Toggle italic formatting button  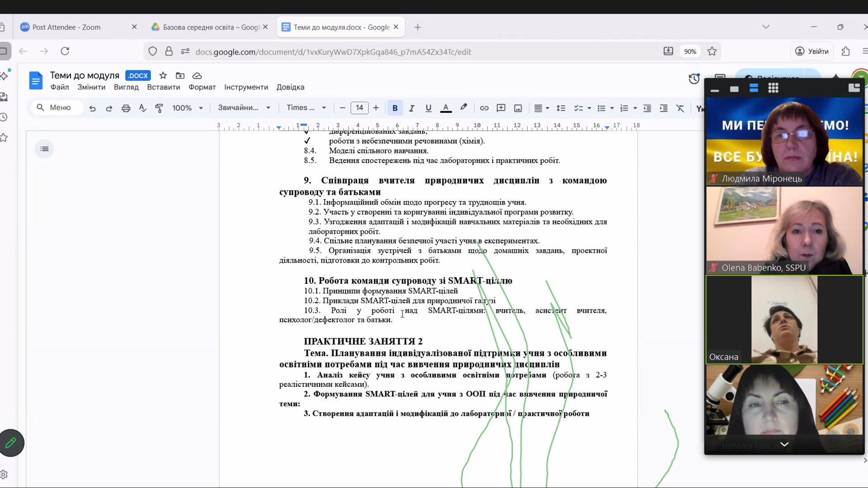point(411,108)
